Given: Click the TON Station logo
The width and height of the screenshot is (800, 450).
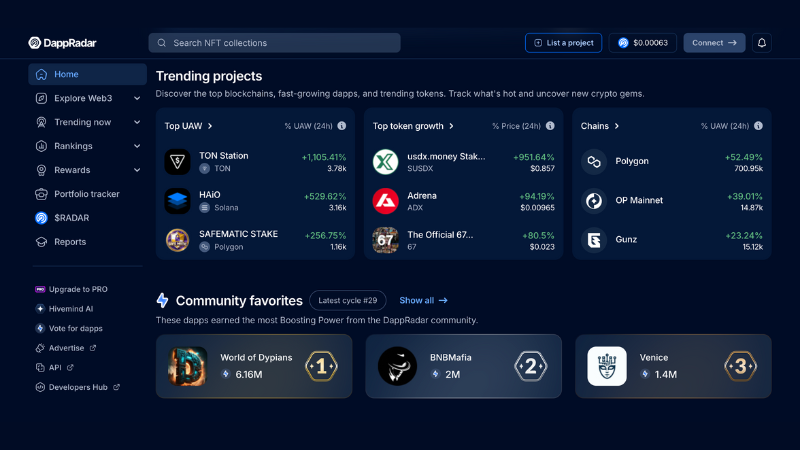Looking at the screenshot, I should pyautogui.click(x=177, y=162).
